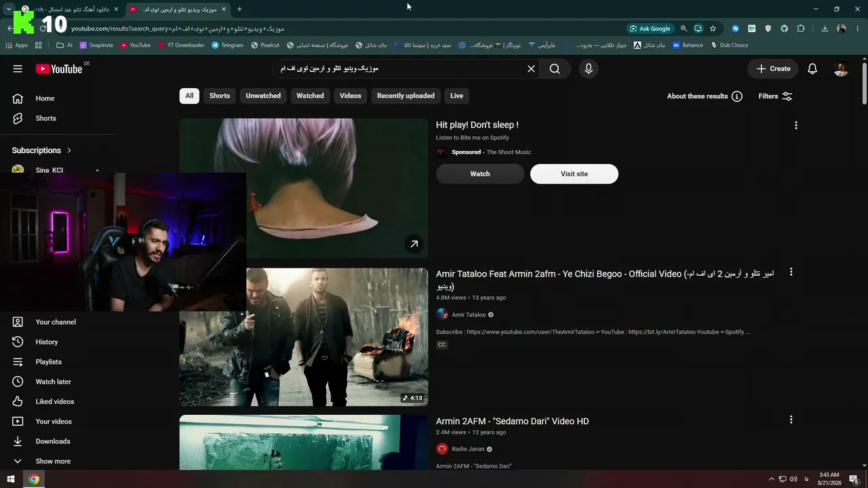Open the Radio Javan channel link
This screenshot has height=488, width=868.
tap(468, 449)
